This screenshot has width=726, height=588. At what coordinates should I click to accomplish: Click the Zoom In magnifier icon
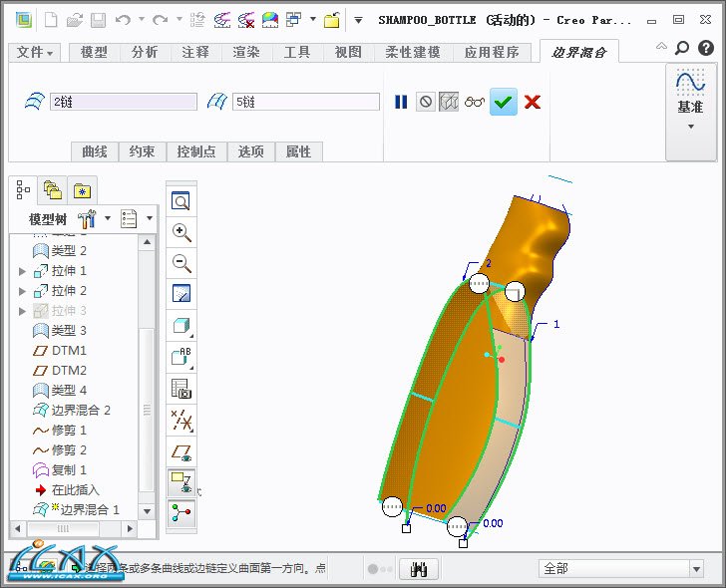(x=181, y=232)
